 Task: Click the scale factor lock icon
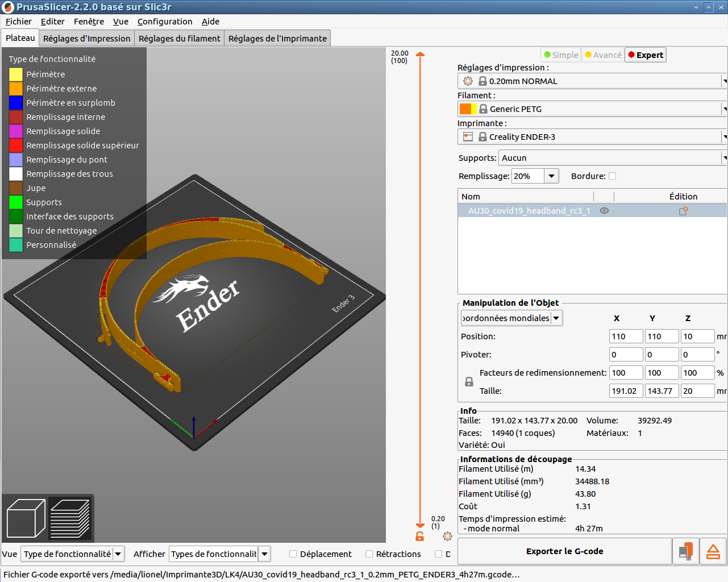pyautogui.click(x=469, y=382)
